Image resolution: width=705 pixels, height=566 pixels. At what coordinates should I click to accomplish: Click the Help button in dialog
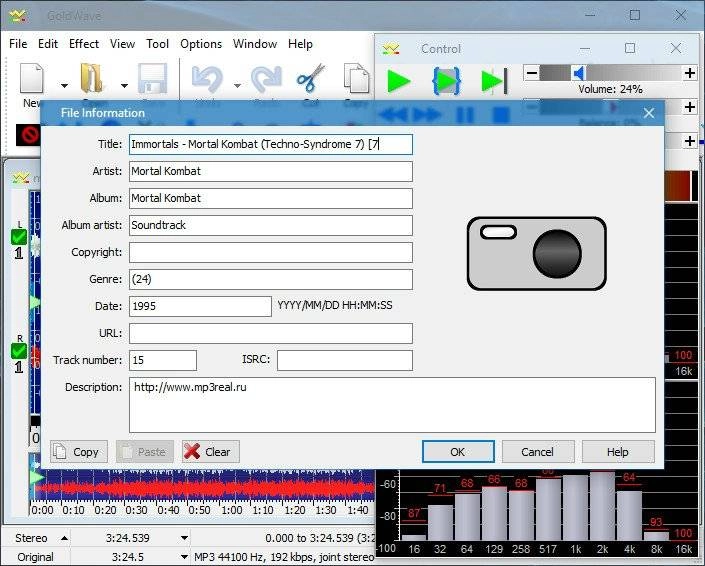[x=618, y=452]
